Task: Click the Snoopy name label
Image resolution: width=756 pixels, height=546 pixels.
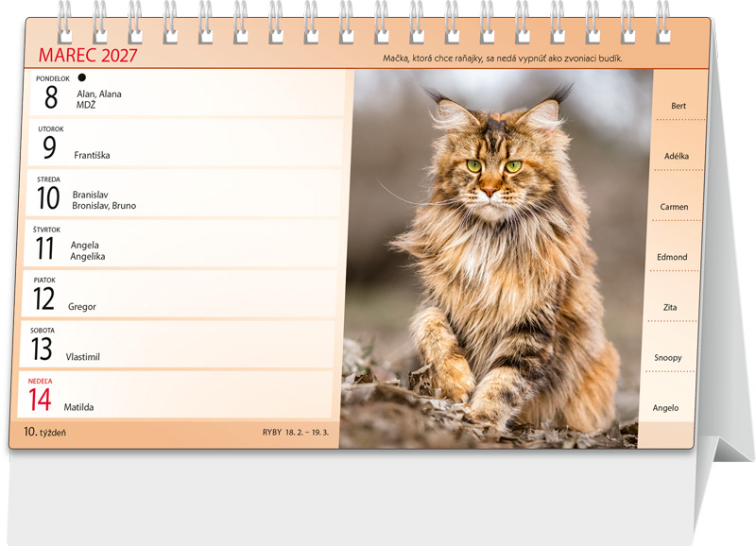Action: coord(668,358)
